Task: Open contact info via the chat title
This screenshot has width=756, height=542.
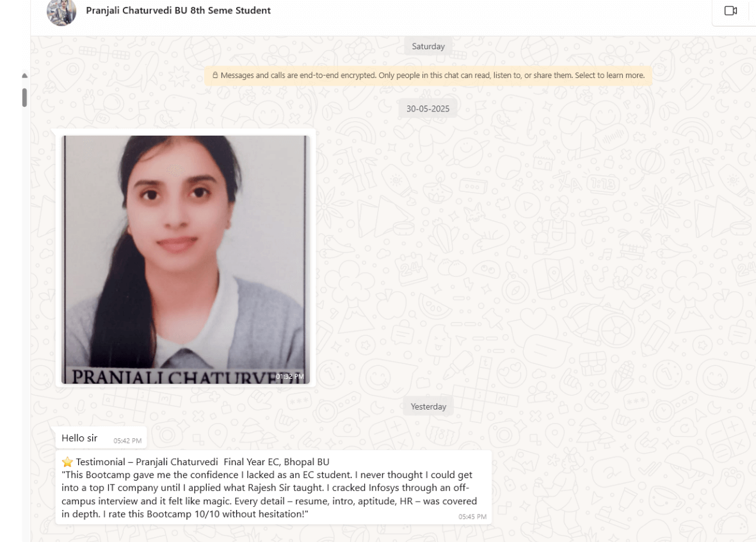Action: pos(178,11)
